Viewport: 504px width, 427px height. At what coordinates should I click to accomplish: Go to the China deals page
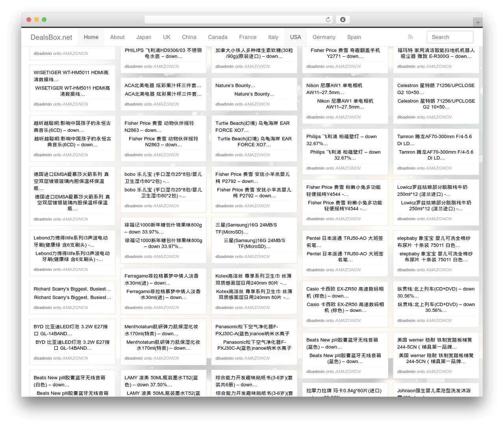[189, 37]
